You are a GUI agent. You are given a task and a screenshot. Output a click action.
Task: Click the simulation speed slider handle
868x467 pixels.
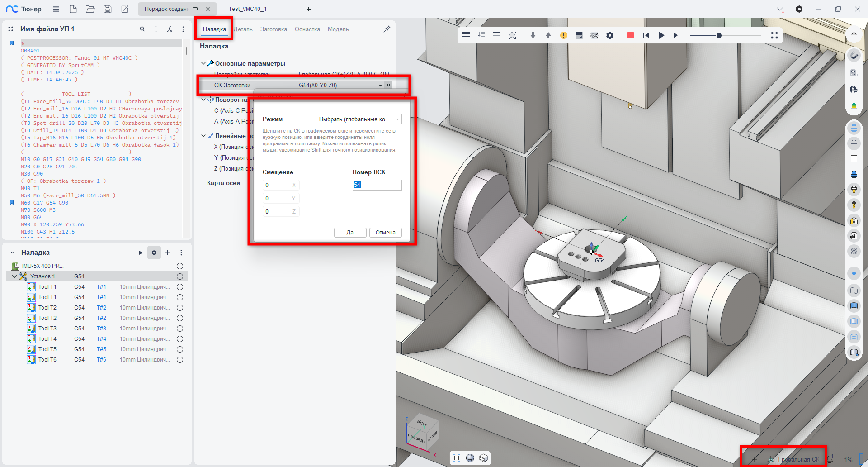(x=719, y=35)
